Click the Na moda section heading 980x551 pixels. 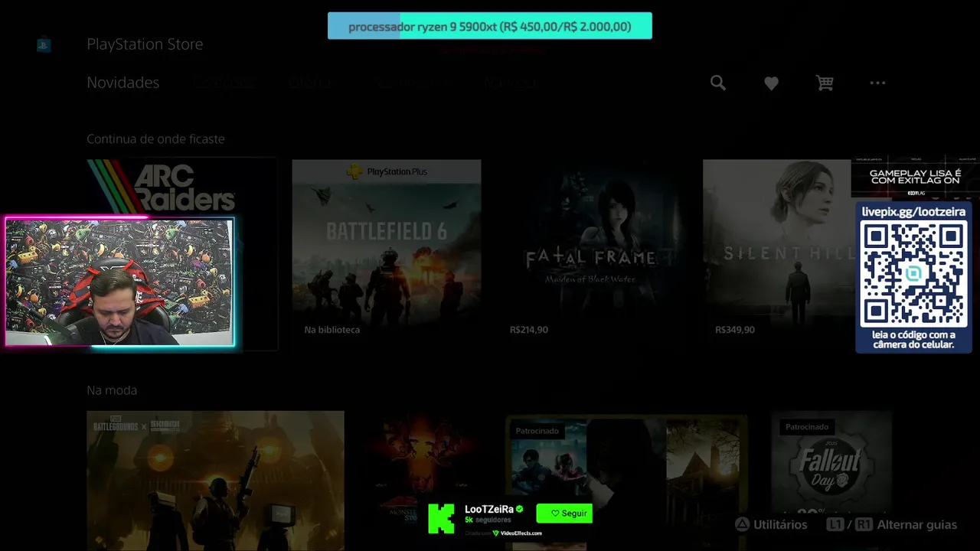coord(112,390)
